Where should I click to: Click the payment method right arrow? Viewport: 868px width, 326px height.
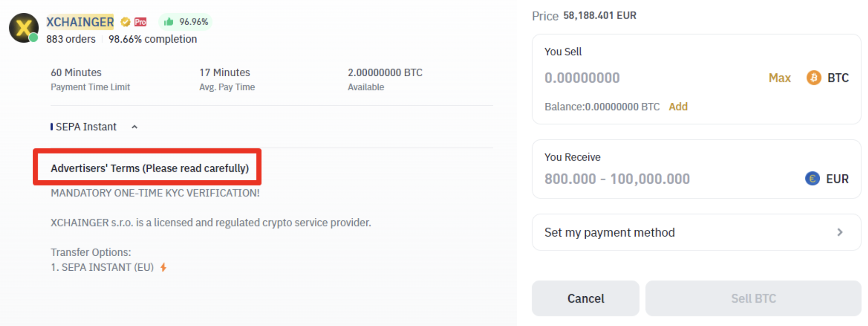(x=840, y=232)
